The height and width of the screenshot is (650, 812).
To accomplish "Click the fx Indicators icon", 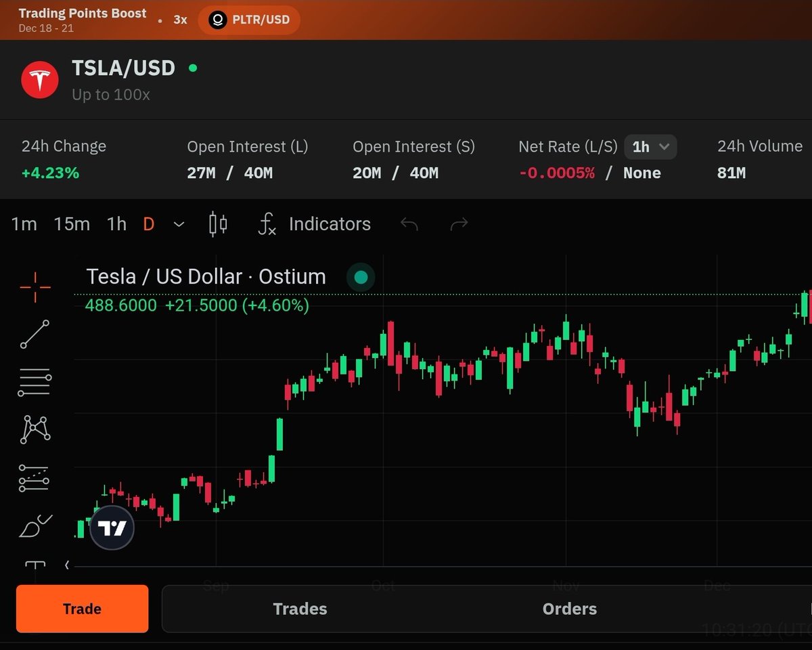I will click(267, 224).
